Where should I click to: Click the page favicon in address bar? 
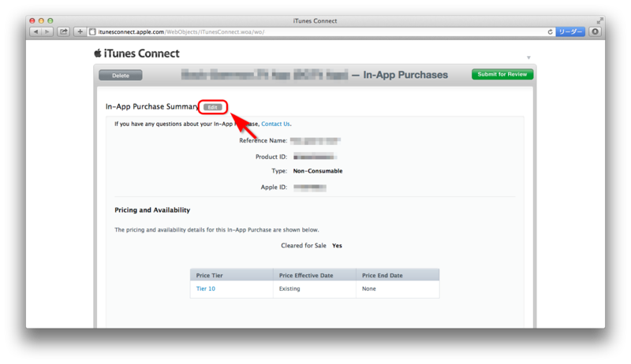pos(92,32)
